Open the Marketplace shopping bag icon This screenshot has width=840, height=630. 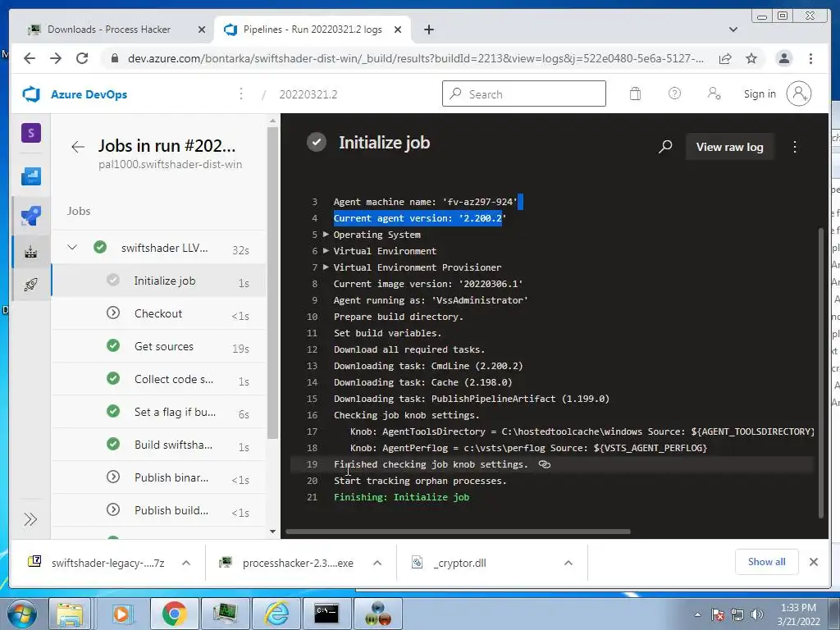(x=635, y=94)
